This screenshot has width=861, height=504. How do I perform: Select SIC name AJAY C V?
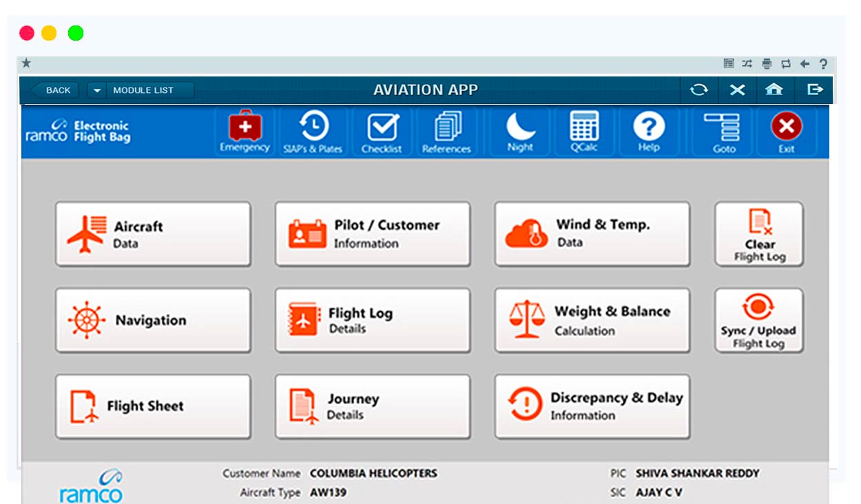658,493
